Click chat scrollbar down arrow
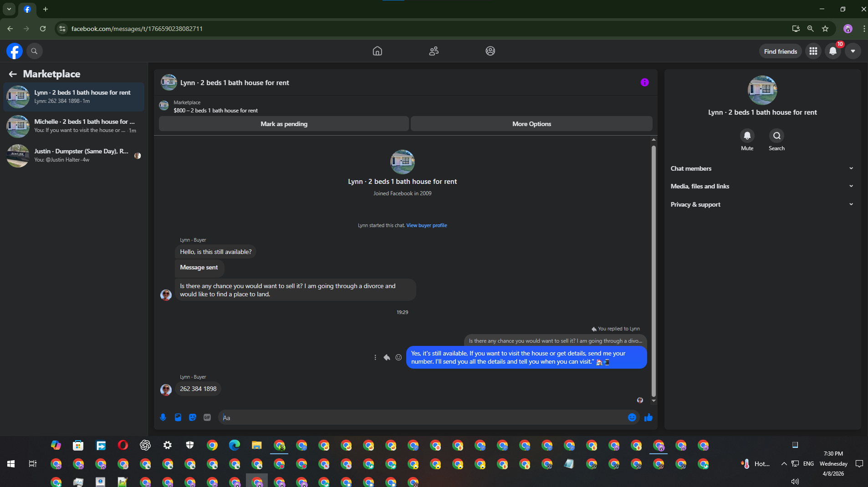 (x=654, y=401)
